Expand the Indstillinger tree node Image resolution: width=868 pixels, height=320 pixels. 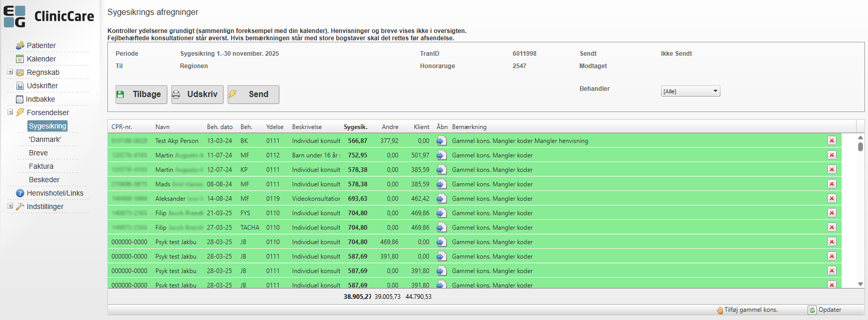[10, 206]
